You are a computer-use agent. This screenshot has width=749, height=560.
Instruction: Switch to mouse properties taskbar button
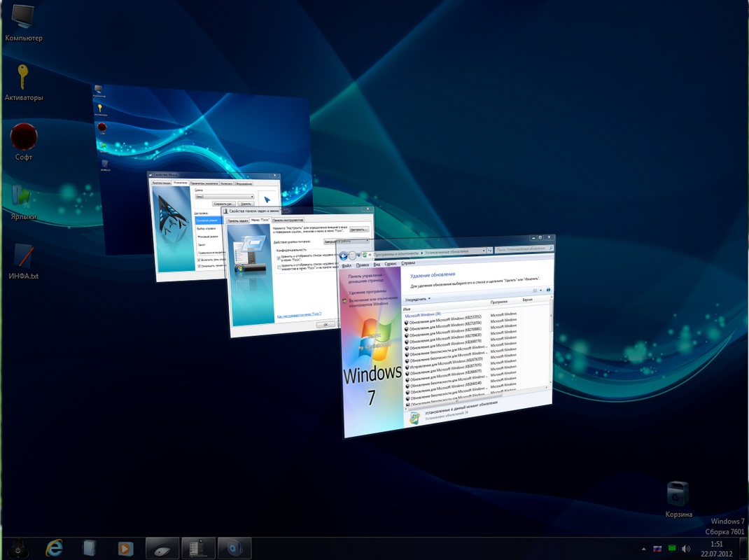(x=162, y=548)
